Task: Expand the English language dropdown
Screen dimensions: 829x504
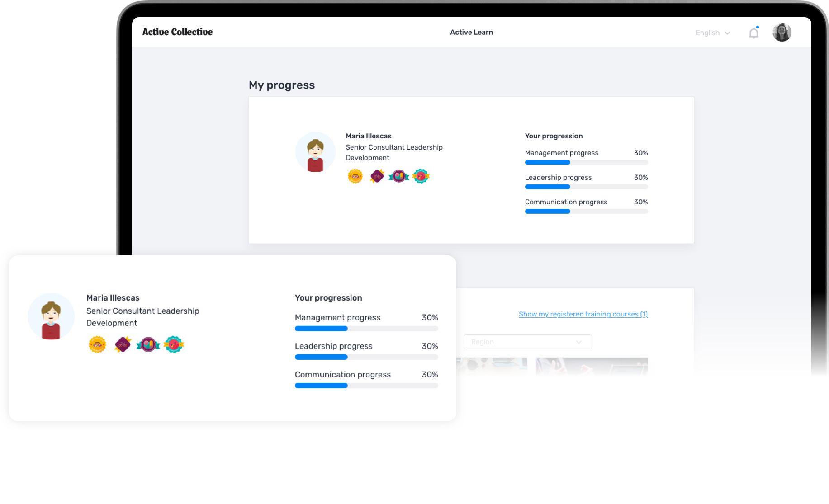Action: (x=712, y=33)
